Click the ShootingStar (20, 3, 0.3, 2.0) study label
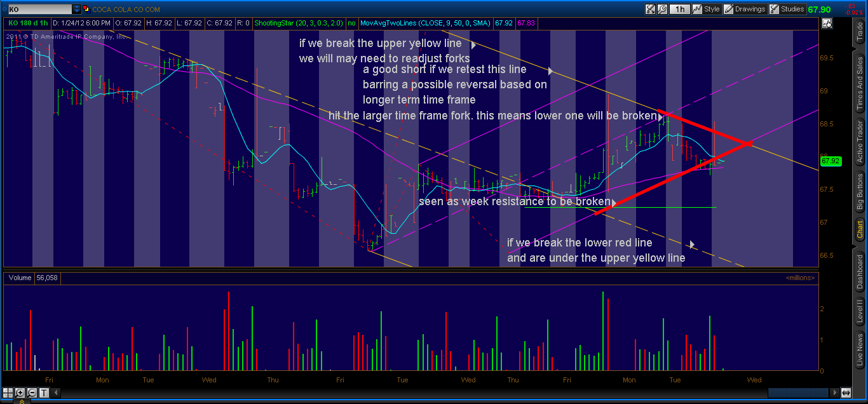 (299, 22)
